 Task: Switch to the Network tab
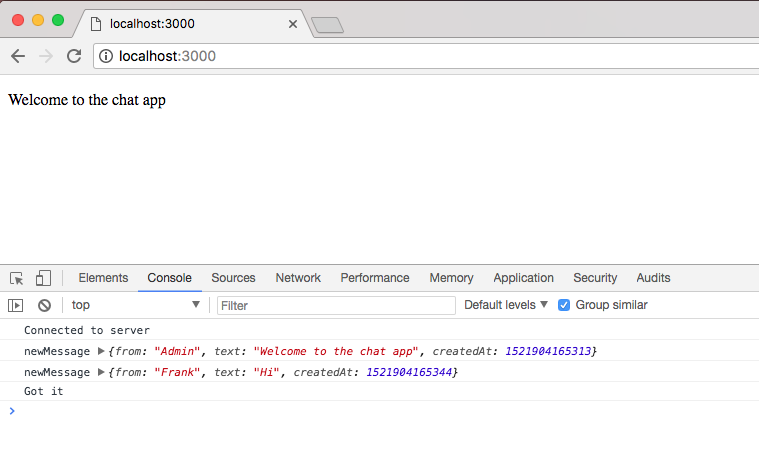click(x=298, y=278)
